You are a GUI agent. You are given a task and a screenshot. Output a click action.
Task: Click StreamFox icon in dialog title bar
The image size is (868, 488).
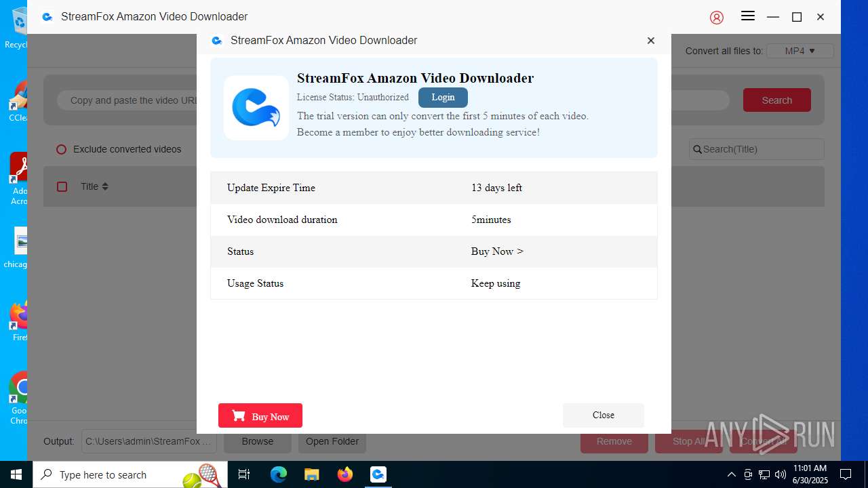pos(216,41)
